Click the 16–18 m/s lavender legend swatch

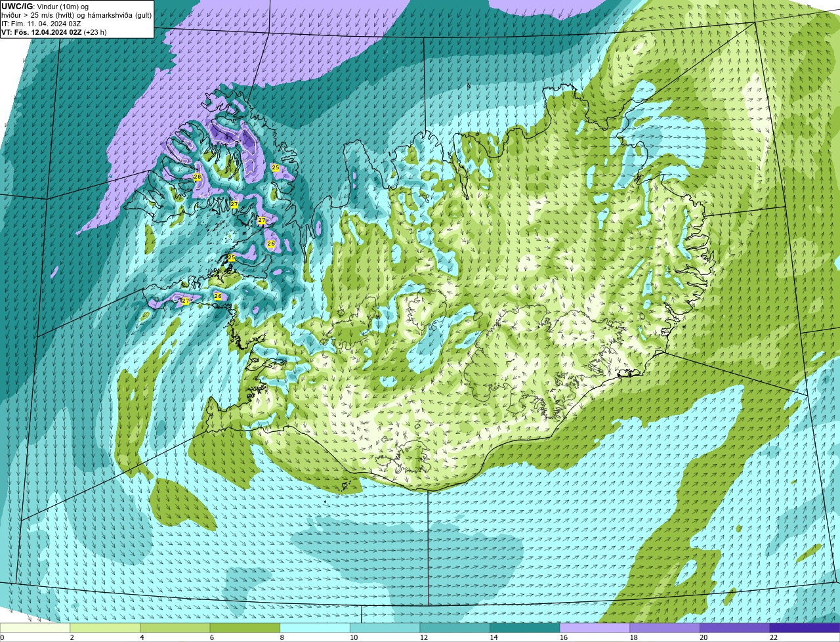point(595,628)
